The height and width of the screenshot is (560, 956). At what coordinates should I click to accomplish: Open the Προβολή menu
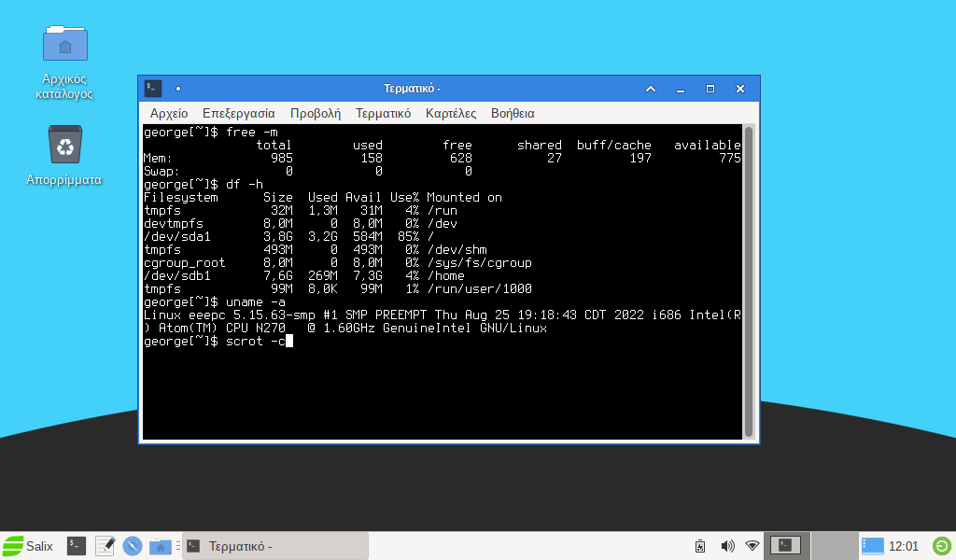coord(316,113)
